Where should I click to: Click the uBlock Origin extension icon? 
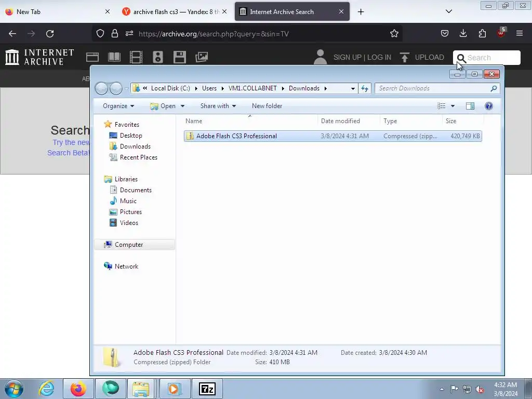click(x=501, y=33)
